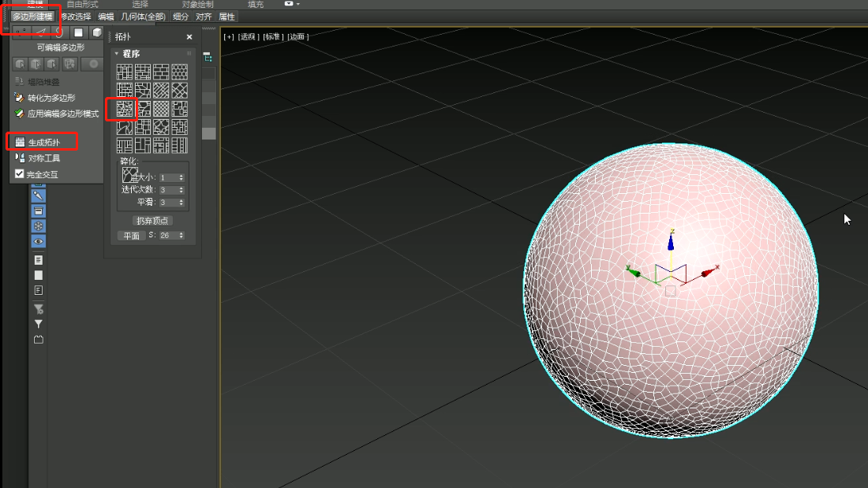Apply the highlighted edge-direction topology pattern
Viewport: 868px width, 488px height.
pyautogui.click(x=125, y=109)
